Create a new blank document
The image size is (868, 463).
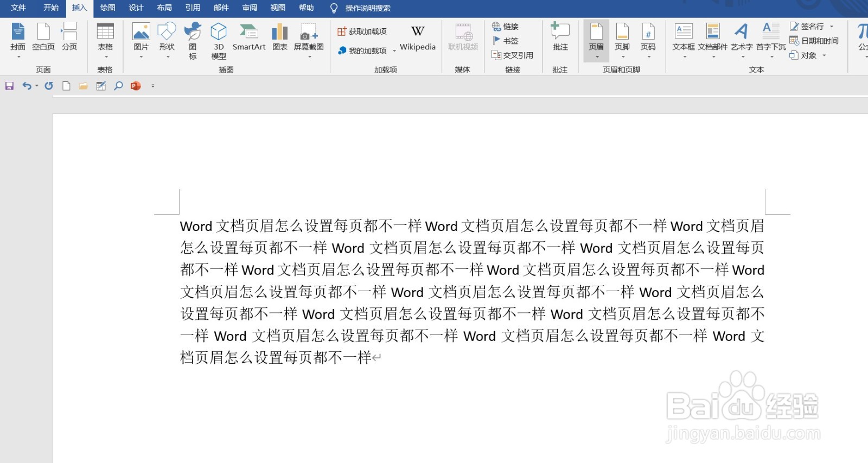click(66, 86)
